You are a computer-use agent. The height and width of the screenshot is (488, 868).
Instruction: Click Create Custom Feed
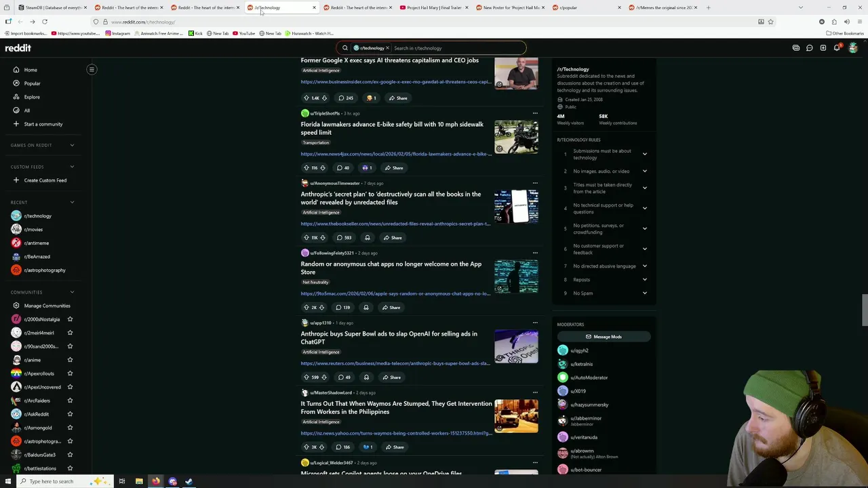coord(45,180)
